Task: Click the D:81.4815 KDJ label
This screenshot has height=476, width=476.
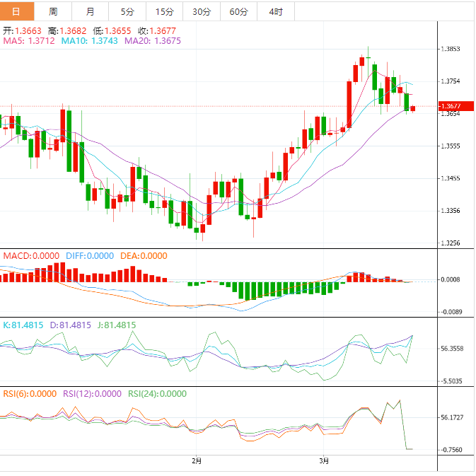Action: [71, 325]
